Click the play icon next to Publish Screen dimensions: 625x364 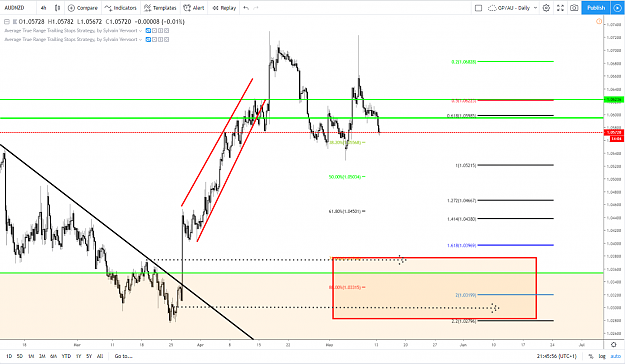pos(617,8)
